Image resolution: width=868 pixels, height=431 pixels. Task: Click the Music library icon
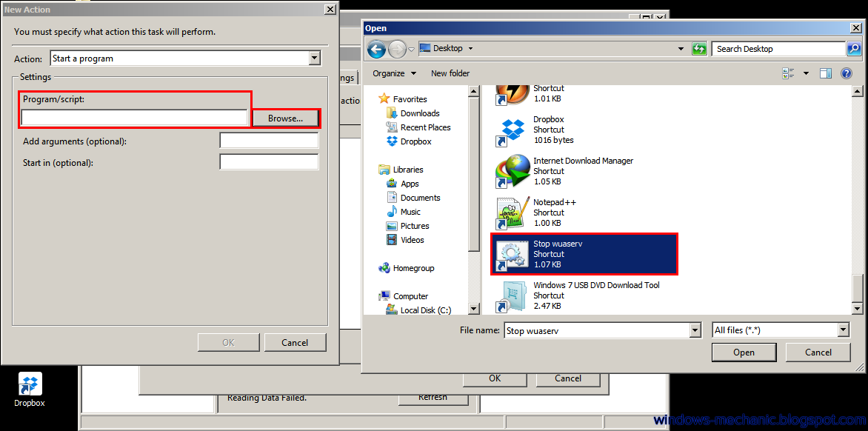[x=392, y=212]
